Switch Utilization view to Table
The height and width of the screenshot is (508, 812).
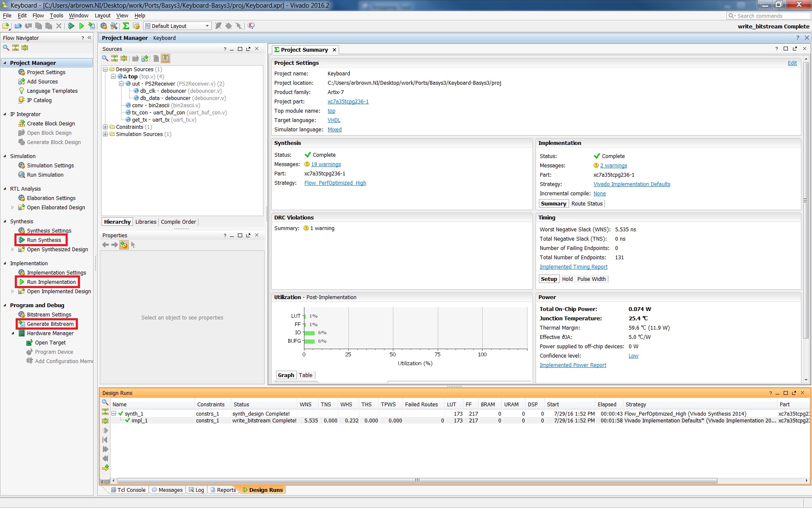click(x=305, y=375)
